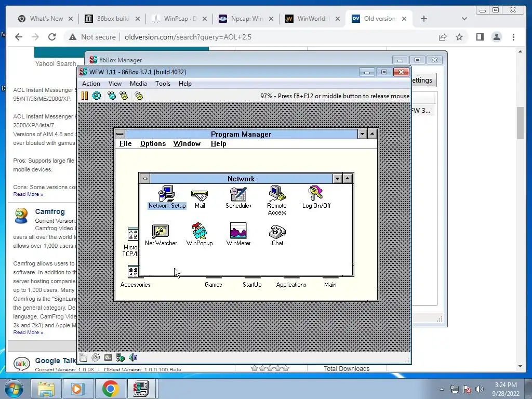Reload the oldversion.com page

52,37
